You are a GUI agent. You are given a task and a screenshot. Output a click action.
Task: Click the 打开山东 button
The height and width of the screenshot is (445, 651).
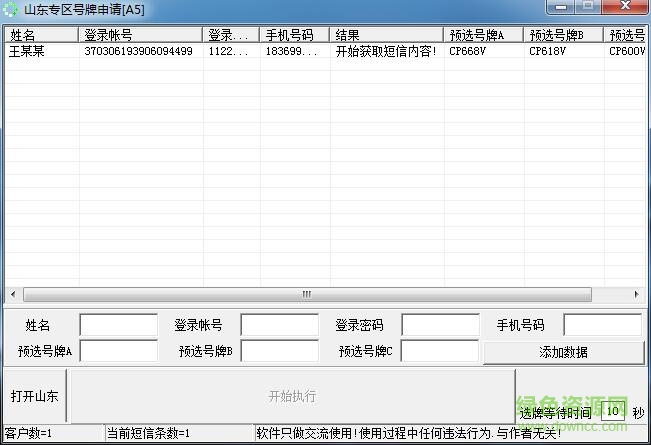tap(34, 396)
